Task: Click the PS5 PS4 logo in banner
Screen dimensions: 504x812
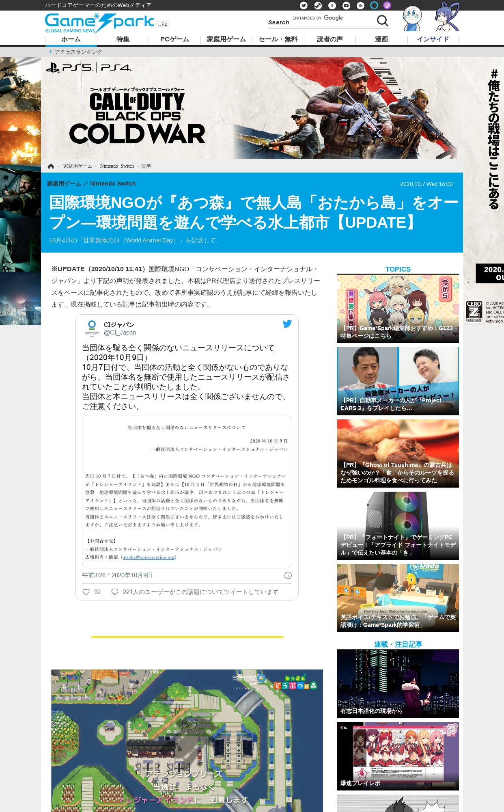Action: point(89,67)
